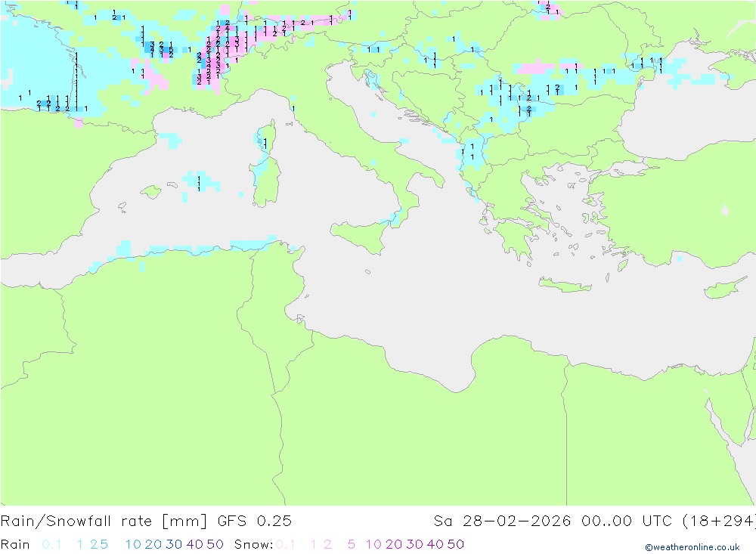Viewport: 756px width, 554px height.
Task: Select the light-blue rain legend value 5
Action: (x=104, y=544)
